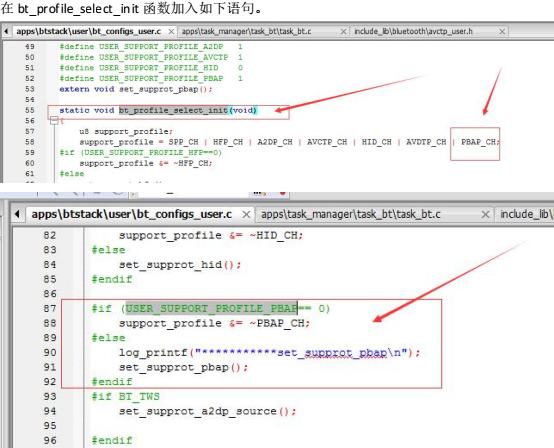
Task: Click the '#if (USER_SUPPORT_PROFILE_HFP==0)' line
Action: 141,153
